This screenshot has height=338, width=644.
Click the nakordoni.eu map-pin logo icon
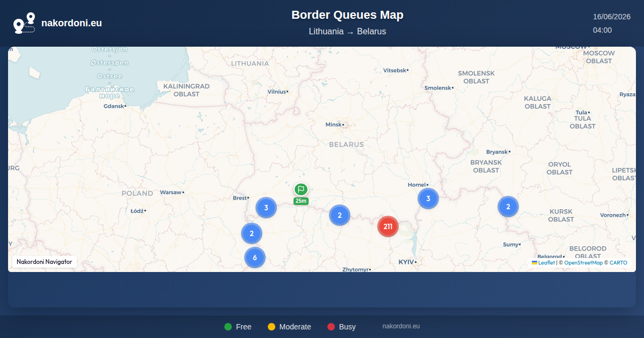tap(24, 23)
